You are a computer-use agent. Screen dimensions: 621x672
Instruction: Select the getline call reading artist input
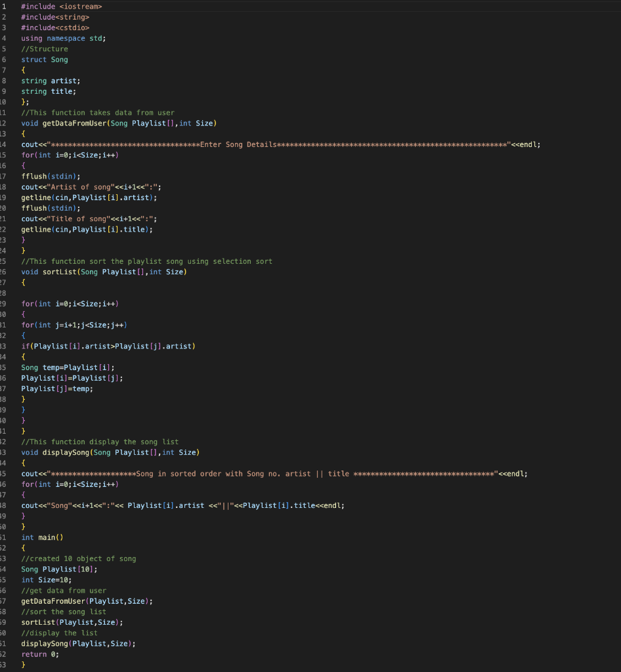coord(87,197)
